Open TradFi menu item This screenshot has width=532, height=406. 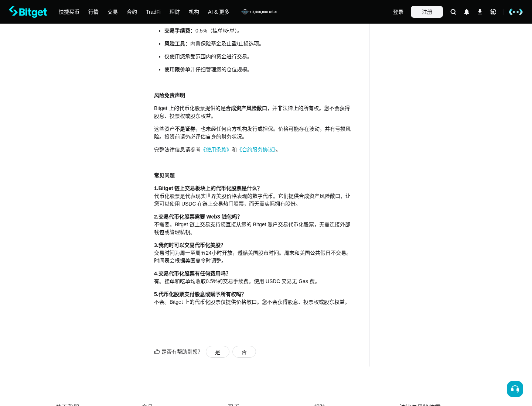(x=153, y=12)
